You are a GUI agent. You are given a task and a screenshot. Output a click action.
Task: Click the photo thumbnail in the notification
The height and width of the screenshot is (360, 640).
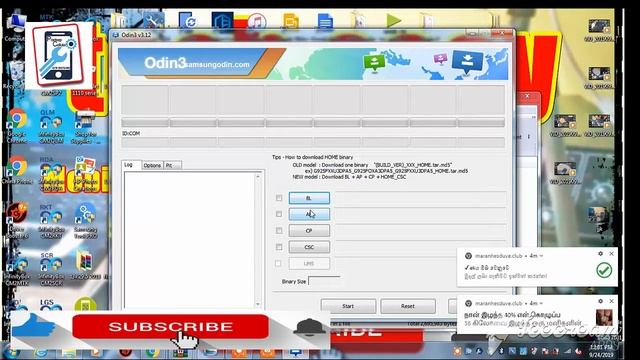coord(604,318)
